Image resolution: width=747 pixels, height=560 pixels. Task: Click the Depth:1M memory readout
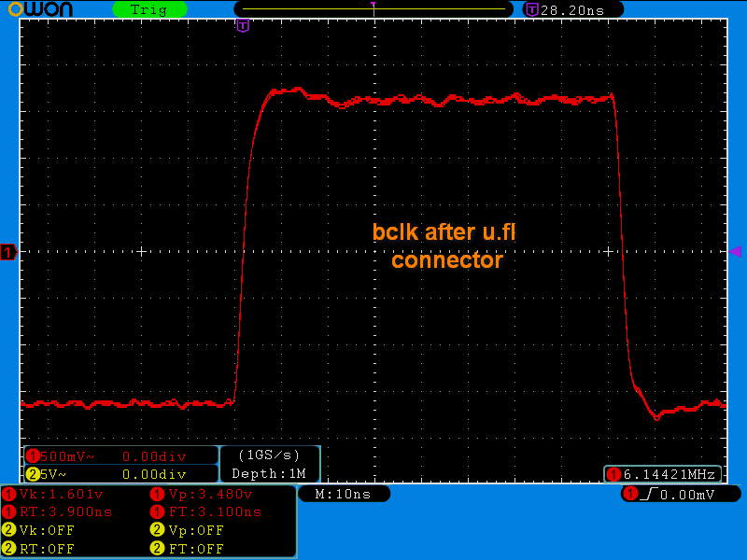coord(269,473)
